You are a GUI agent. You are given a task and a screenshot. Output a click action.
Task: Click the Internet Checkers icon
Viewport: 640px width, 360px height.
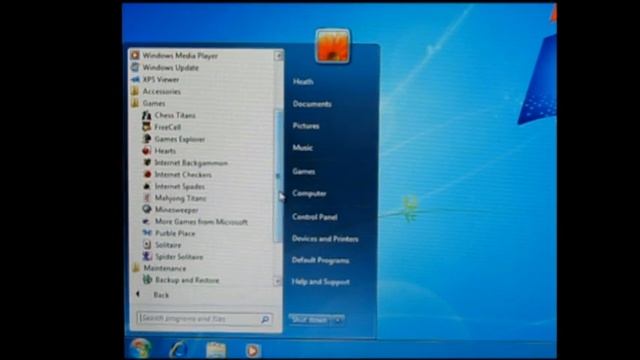pos(147,174)
